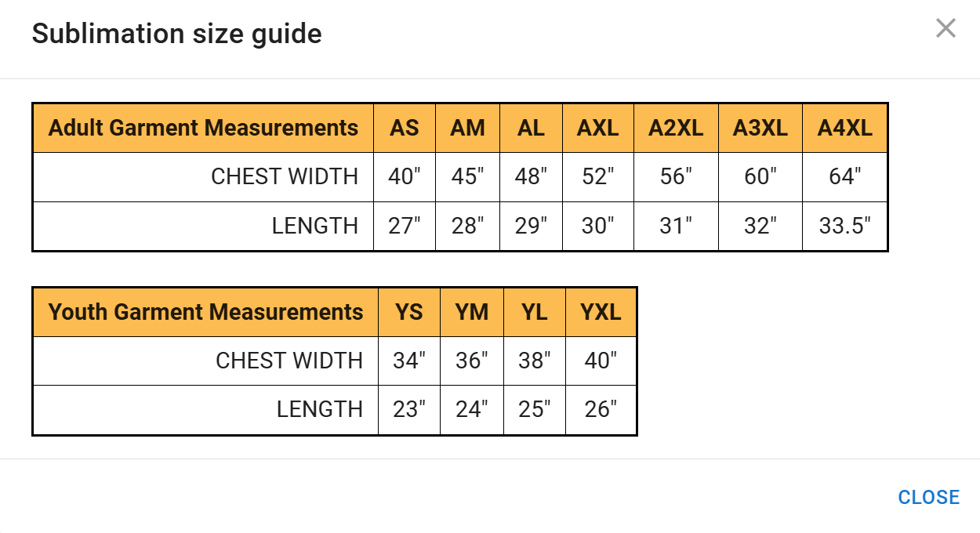Viewport: 980px width, 533px height.
Task: Click the 33.5" length cell
Action: (844, 226)
